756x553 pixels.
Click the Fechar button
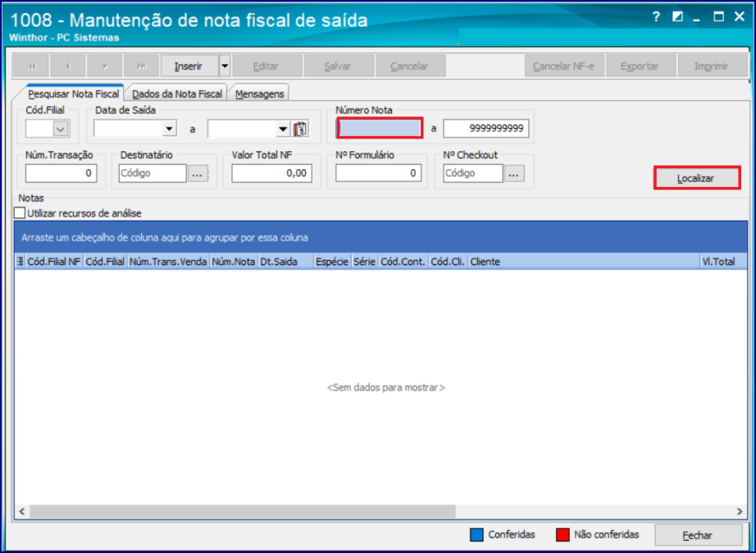698,535
